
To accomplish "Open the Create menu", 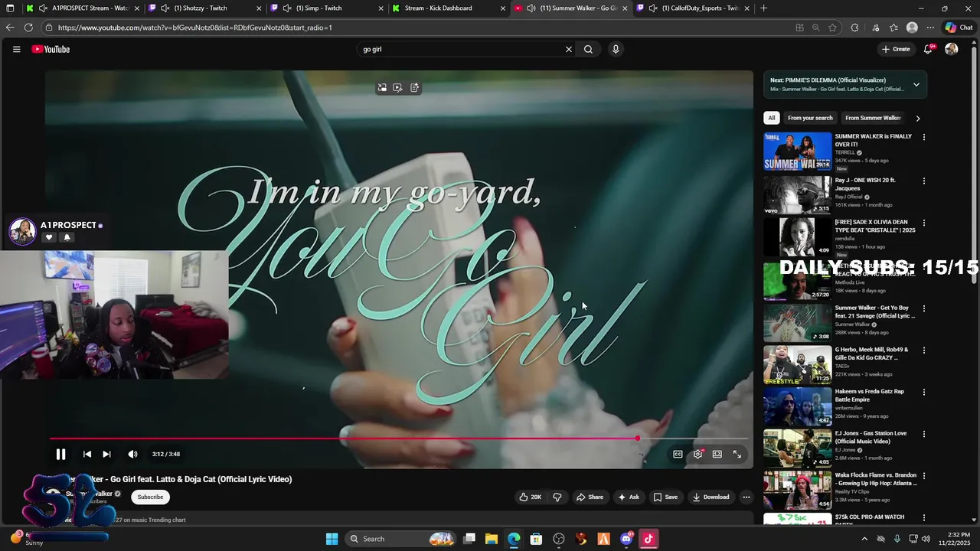I will [x=895, y=49].
